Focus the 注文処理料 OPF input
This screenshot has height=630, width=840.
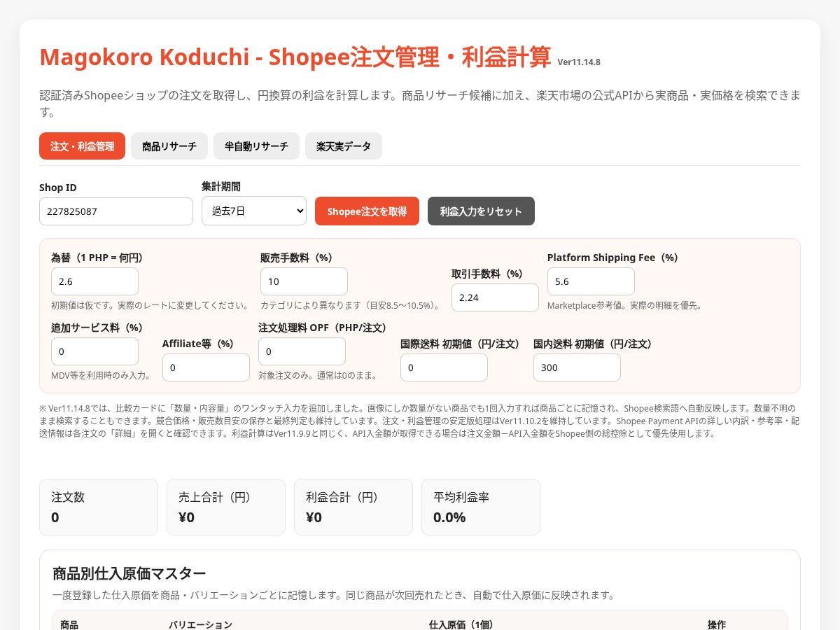coord(302,351)
